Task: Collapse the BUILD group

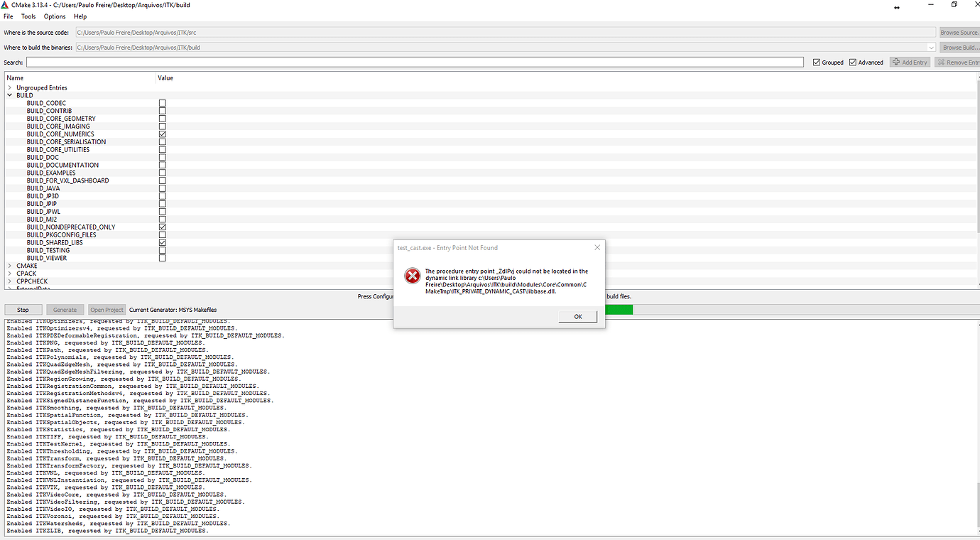Action: pos(10,95)
